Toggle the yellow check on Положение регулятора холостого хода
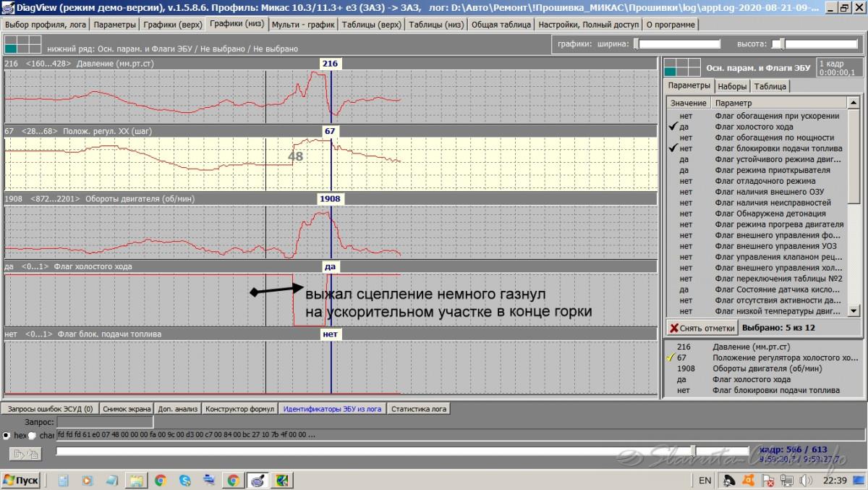 [671, 358]
